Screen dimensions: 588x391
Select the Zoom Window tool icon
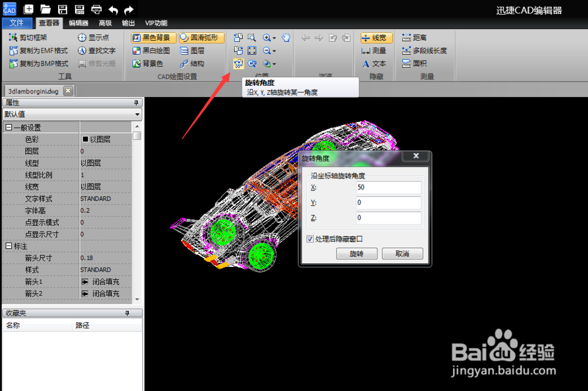click(251, 37)
